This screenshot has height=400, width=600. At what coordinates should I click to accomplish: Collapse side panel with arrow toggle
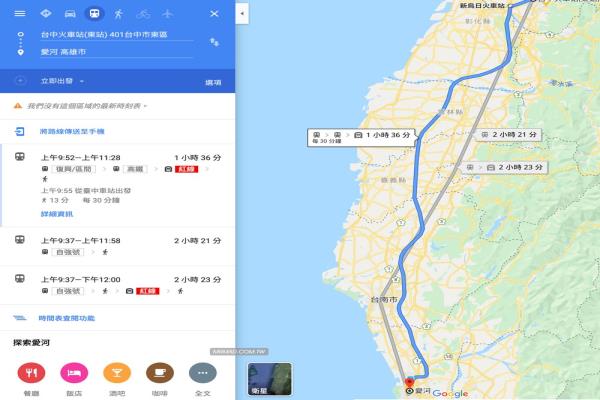(x=242, y=14)
